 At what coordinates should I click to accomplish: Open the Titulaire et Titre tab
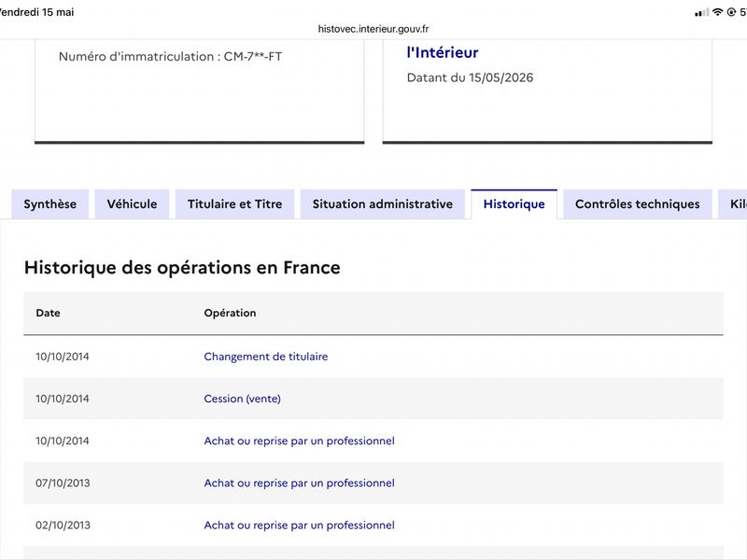[235, 203]
